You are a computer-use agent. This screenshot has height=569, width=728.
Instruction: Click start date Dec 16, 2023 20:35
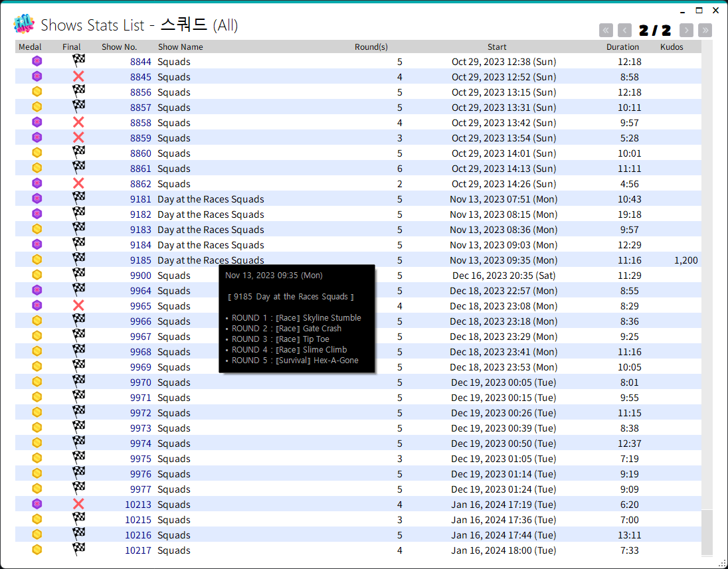click(x=503, y=276)
